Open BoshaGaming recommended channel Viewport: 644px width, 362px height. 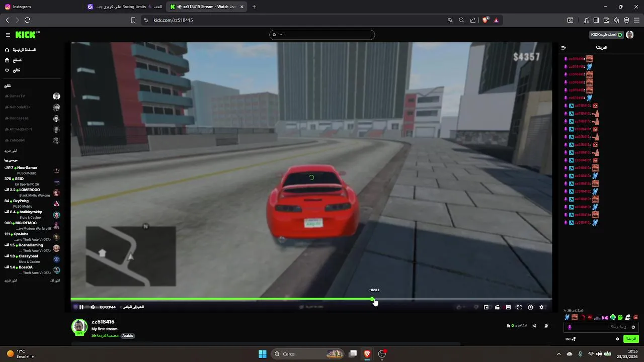(x=32, y=247)
